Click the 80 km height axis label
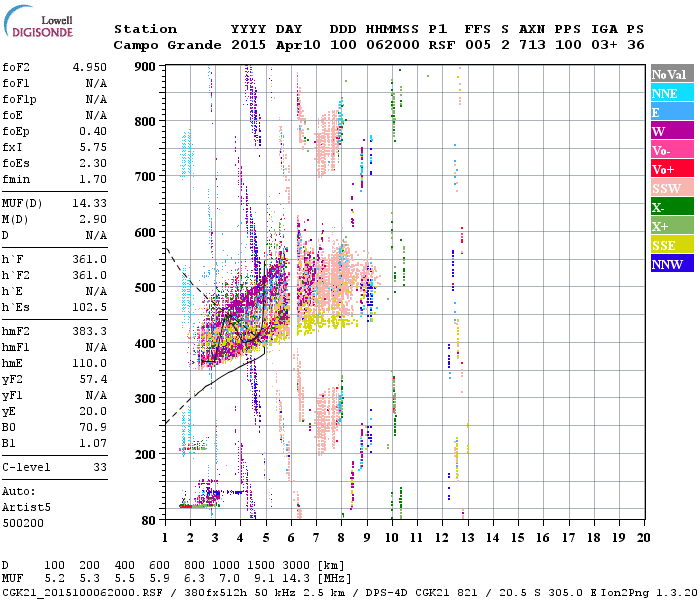Screen dimensions: 700x600 point(149,520)
